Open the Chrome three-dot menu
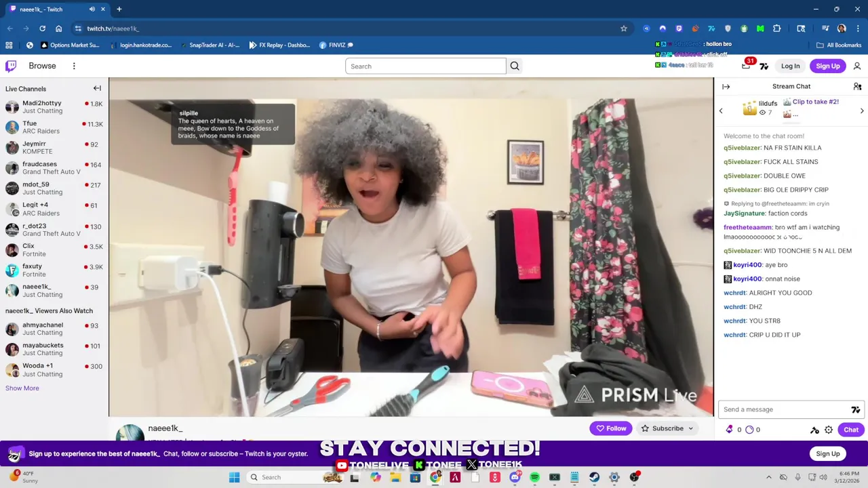868x488 pixels. tap(858, 28)
